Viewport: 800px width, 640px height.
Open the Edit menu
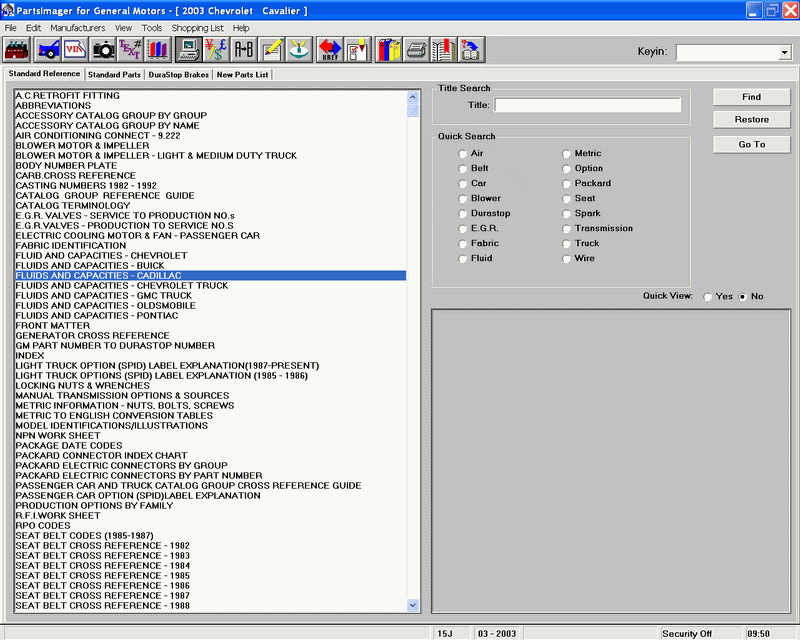34,28
